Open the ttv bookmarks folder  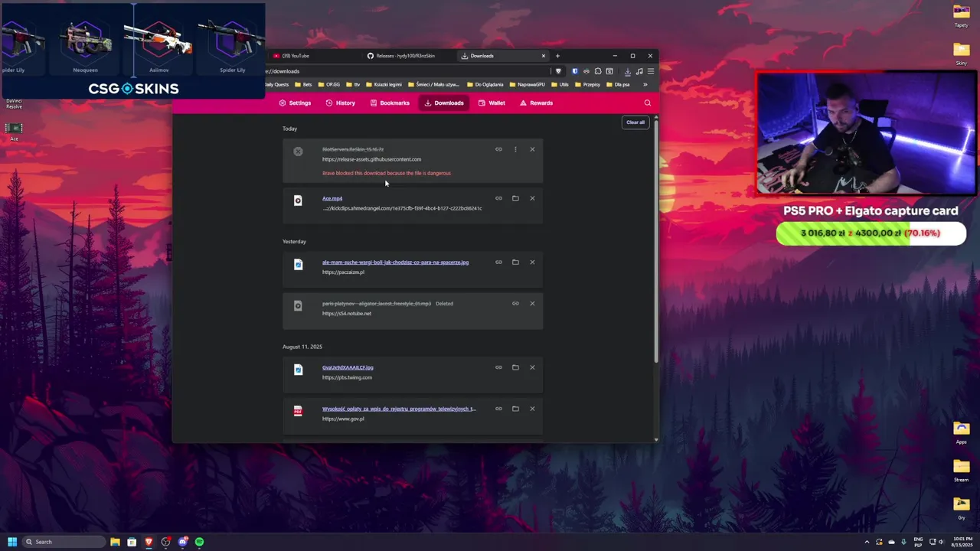[353, 85]
